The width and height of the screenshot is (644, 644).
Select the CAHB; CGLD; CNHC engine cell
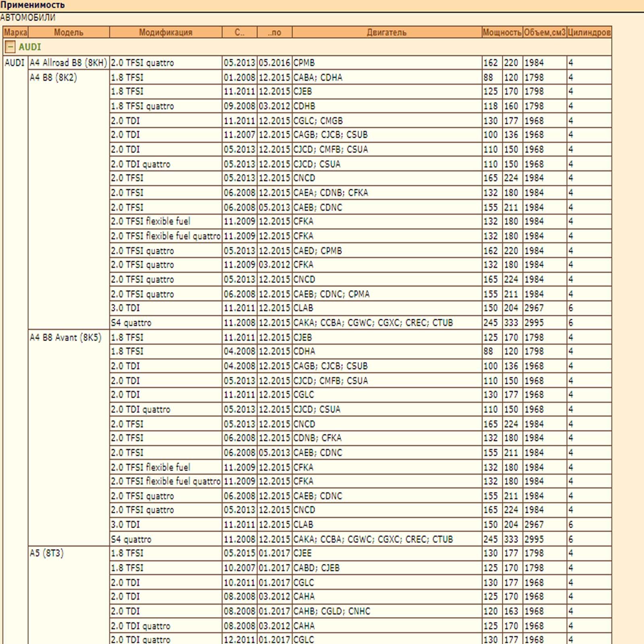coord(332,611)
